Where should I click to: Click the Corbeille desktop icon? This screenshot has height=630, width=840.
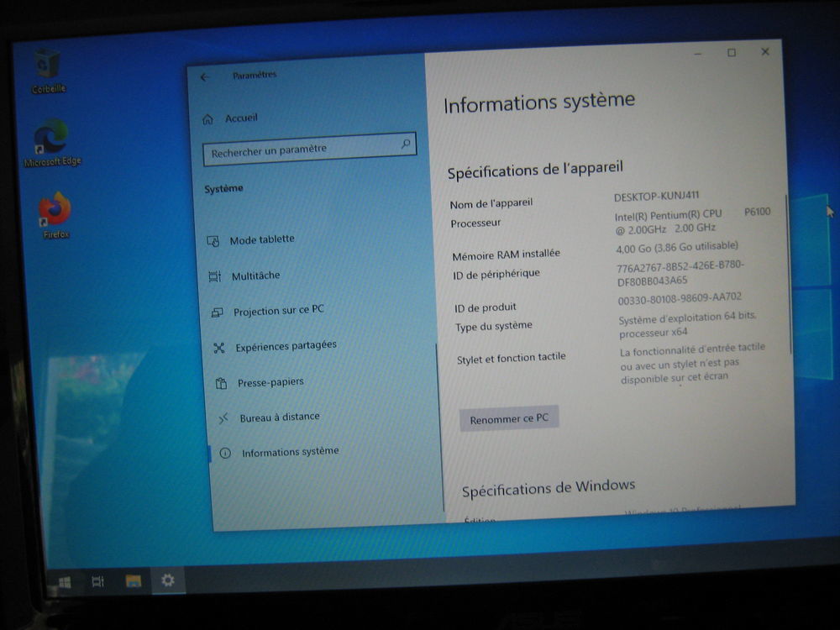tap(48, 71)
